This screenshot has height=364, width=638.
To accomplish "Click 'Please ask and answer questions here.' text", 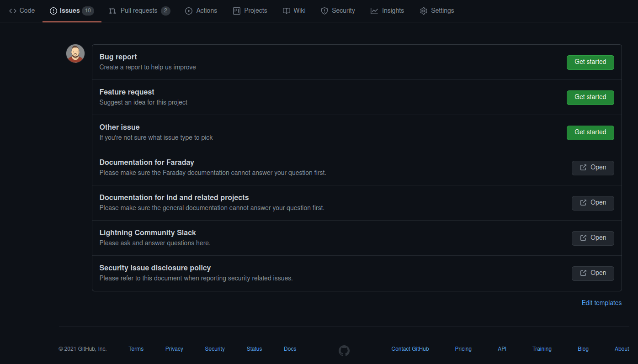I will (154, 243).
